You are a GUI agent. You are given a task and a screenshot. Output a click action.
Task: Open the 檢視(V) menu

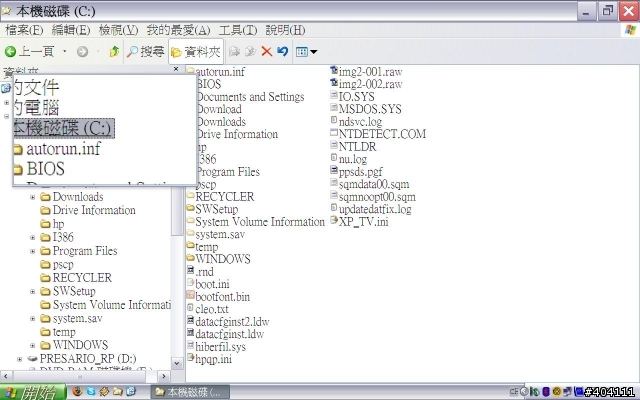click(118, 30)
